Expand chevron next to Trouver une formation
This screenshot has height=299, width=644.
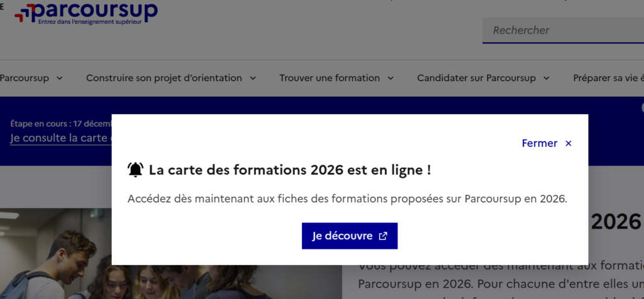pos(391,79)
